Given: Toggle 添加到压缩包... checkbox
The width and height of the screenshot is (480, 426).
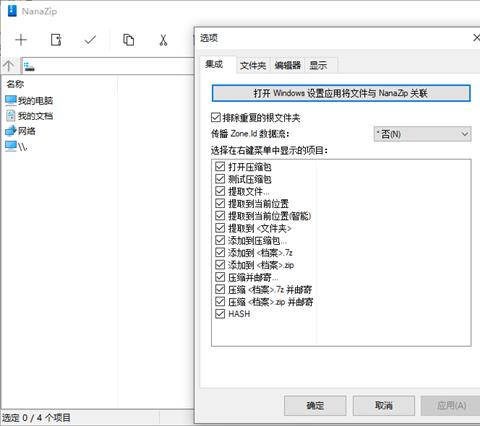Looking at the screenshot, I should click(220, 240).
